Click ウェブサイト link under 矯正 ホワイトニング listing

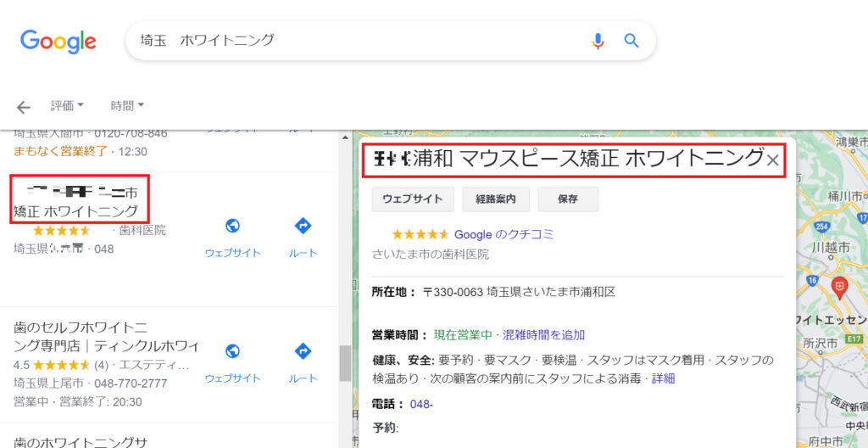[232, 253]
